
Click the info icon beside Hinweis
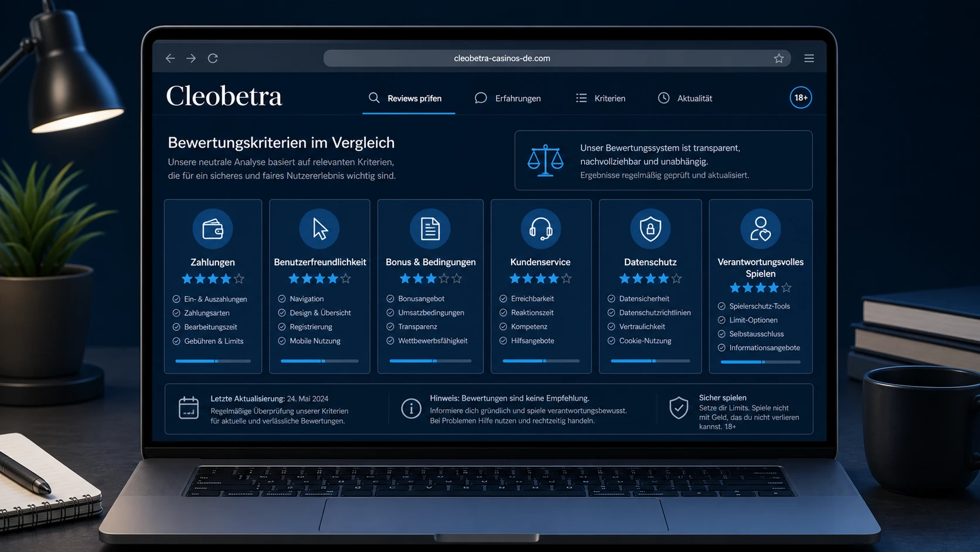[411, 408]
